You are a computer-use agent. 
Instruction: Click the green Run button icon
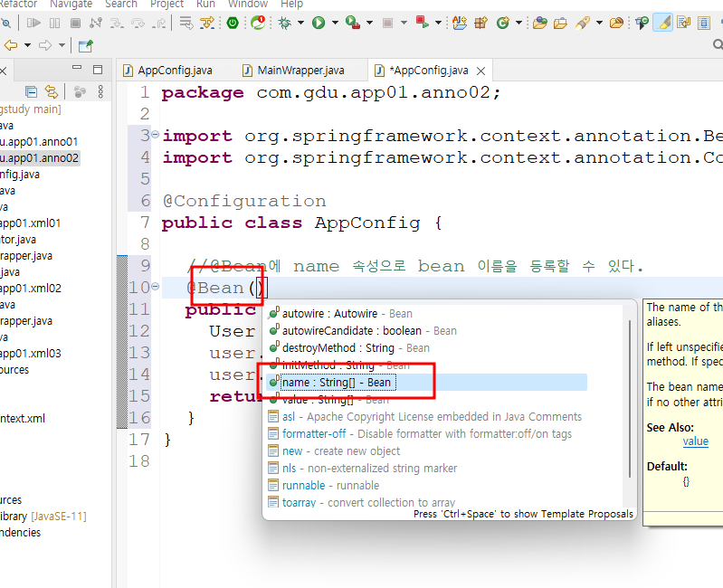(x=319, y=22)
